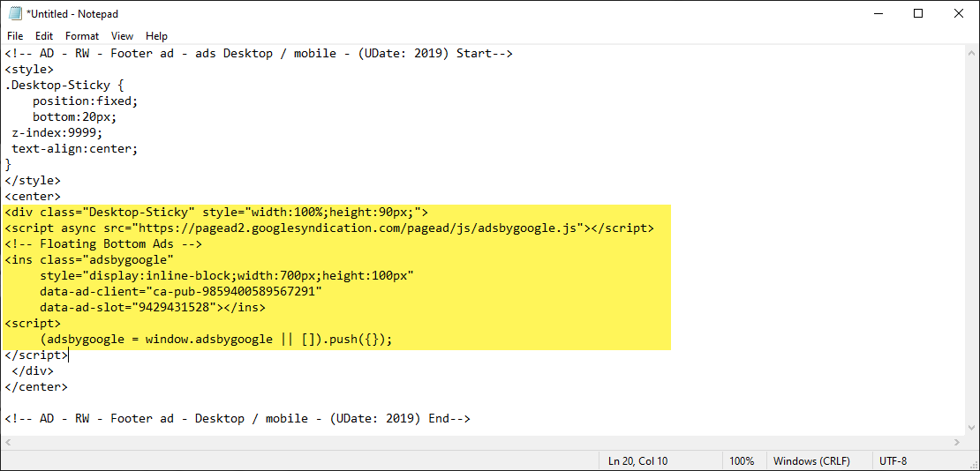Screen dimensions: 980x471
Task: Minimize the Notepad window
Action: [x=878, y=13]
